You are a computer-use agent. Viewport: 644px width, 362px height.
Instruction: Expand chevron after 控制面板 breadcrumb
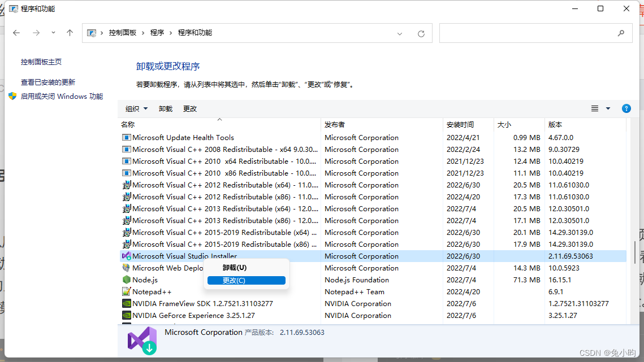[x=143, y=33]
